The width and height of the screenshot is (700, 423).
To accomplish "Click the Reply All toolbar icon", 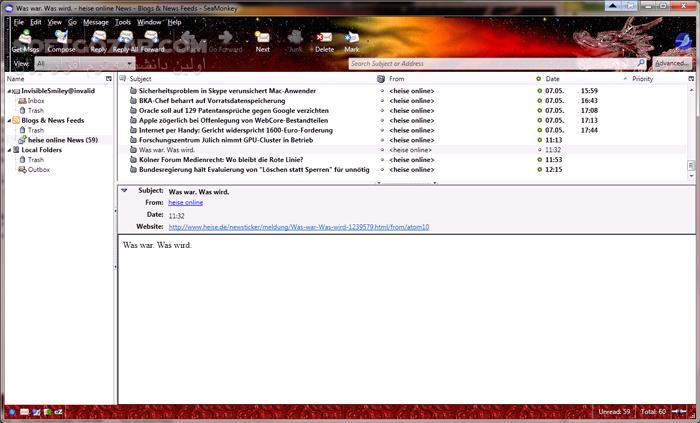I will 124,40.
